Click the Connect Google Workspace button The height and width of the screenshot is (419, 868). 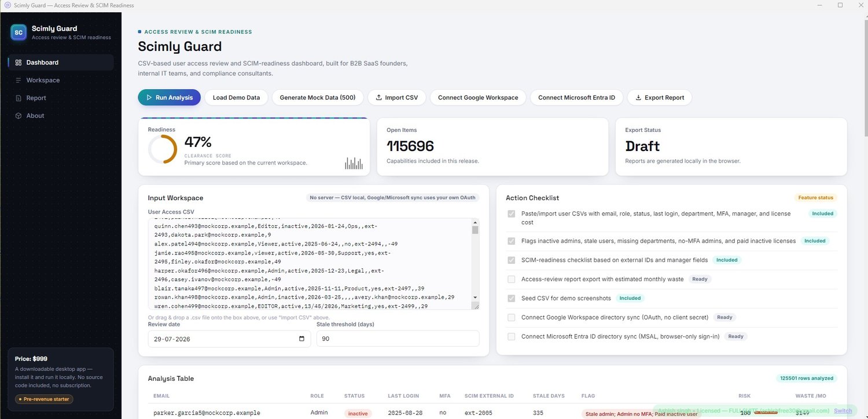[478, 98]
